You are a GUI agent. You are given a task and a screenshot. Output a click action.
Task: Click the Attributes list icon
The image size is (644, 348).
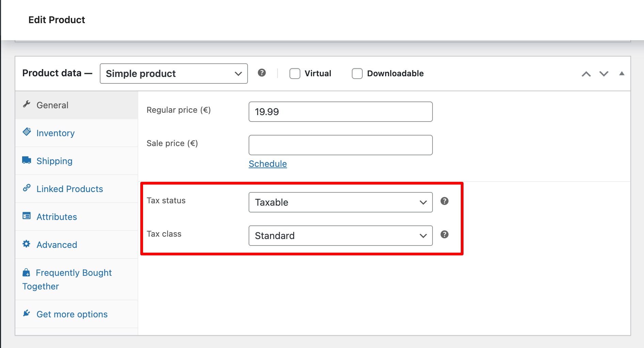pos(27,216)
